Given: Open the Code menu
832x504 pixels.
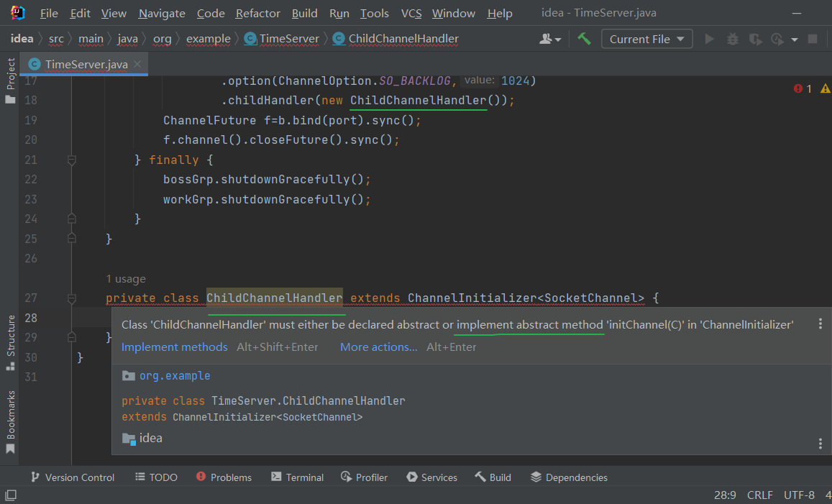Looking at the screenshot, I should pos(211,13).
